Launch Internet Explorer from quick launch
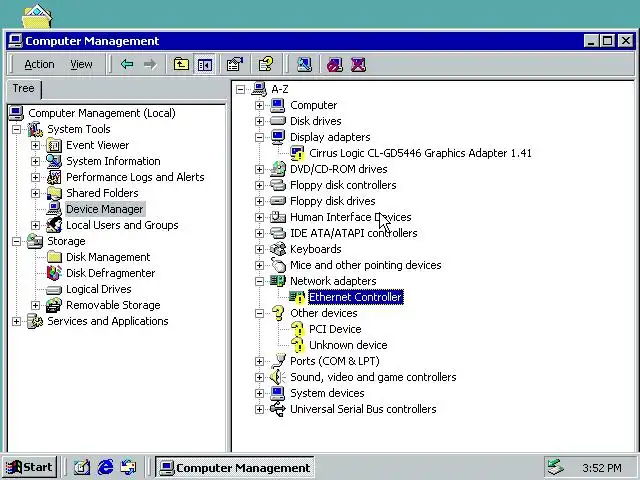The width and height of the screenshot is (640, 480). [105, 467]
